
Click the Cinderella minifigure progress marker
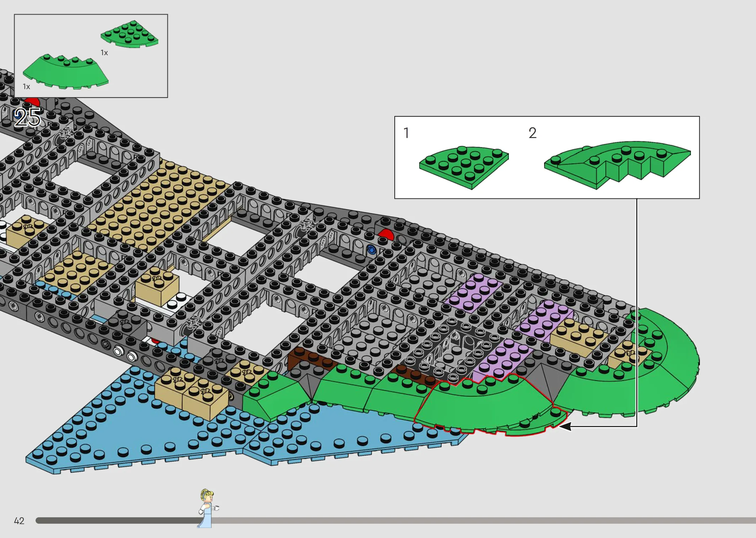click(x=208, y=508)
